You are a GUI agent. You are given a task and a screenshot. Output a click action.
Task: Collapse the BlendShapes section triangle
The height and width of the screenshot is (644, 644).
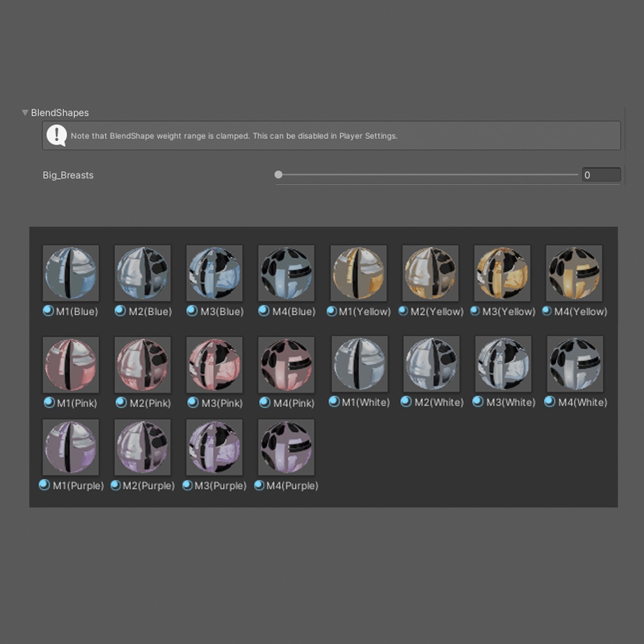(x=25, y=113)
